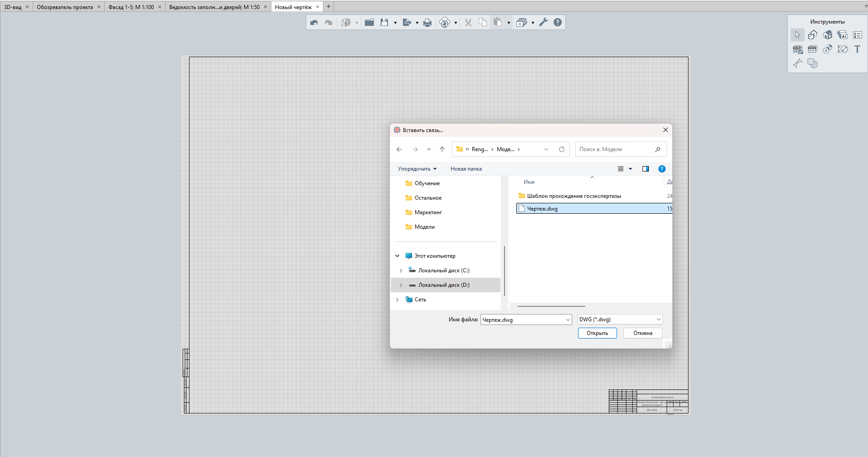Select the hatch fill tool

pyautogui.click(x=813, y=64)
